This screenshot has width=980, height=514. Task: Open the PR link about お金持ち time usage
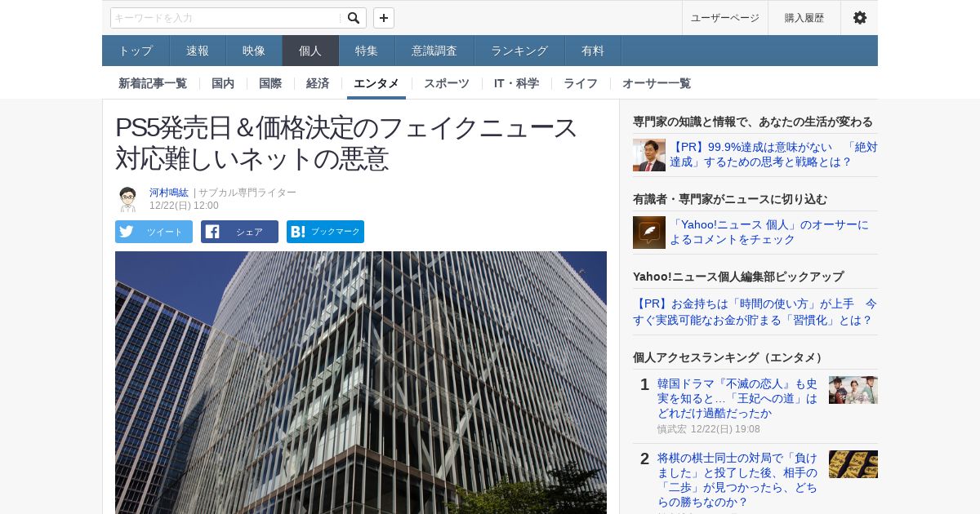point(755,311)
